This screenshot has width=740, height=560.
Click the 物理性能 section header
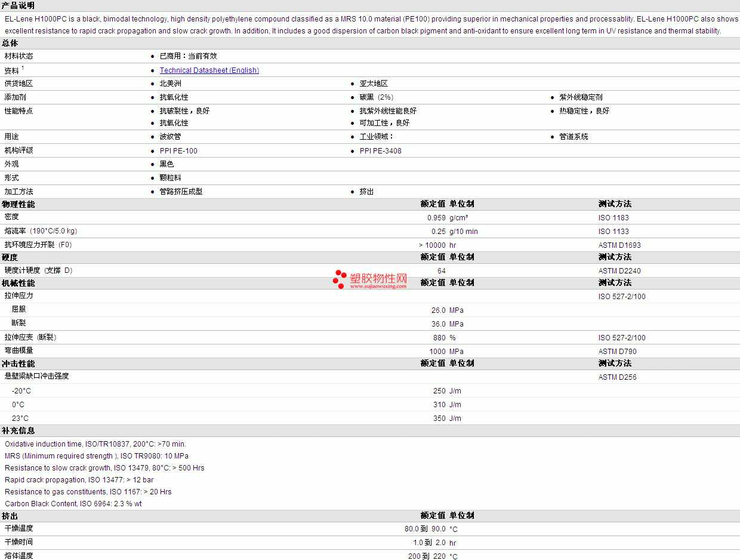pyautogui.click(x=18, y=204)
